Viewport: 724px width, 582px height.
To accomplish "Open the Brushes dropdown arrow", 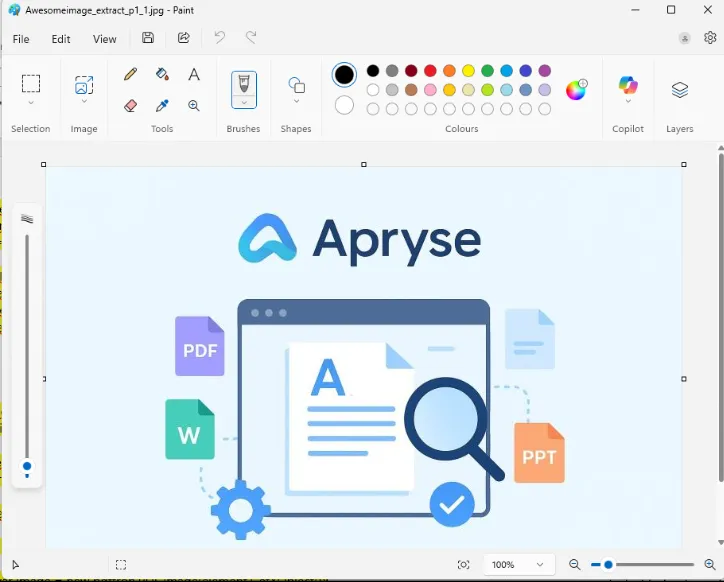I will tap(244, 103).
